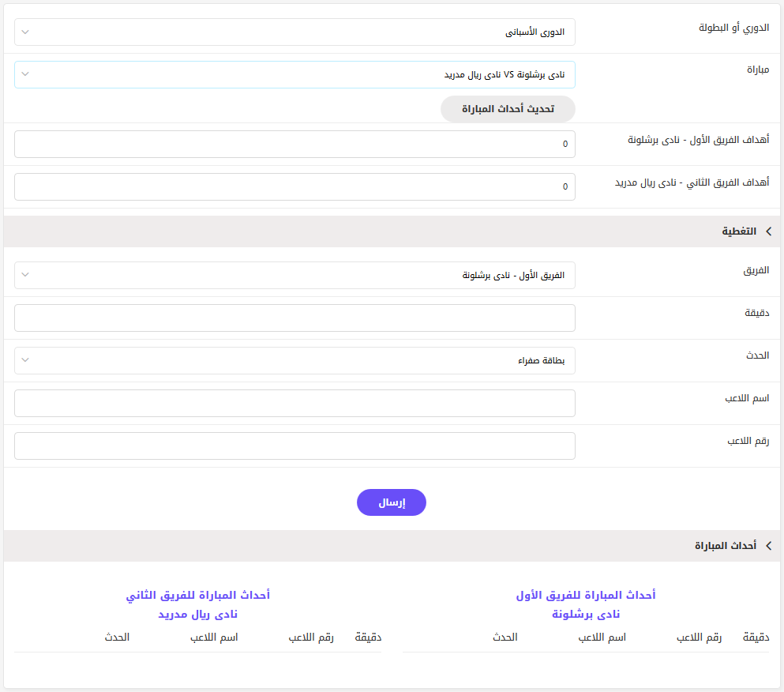Image resolution: width=784 pixels, height=692 pixels.
Task: Click the الحدث header in Real Madrid table
Action: tap(117, 637)
